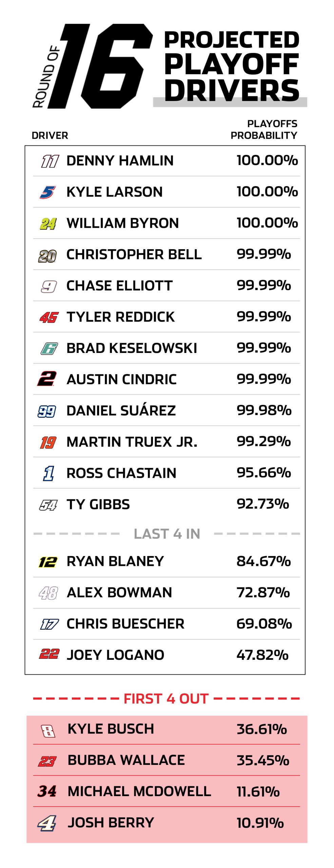This screenshot has width=334, height=868.
Task: Click the Driver column header
Action: tap(50, 136)
